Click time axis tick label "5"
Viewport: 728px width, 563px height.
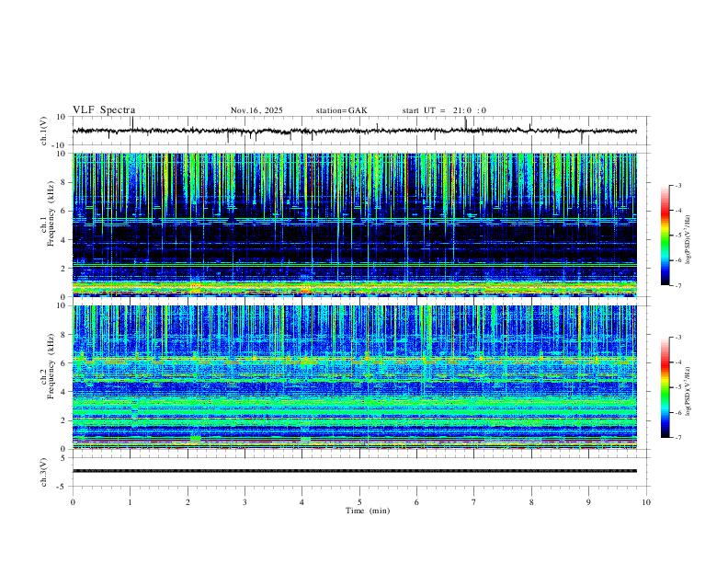tap(359, 502)
